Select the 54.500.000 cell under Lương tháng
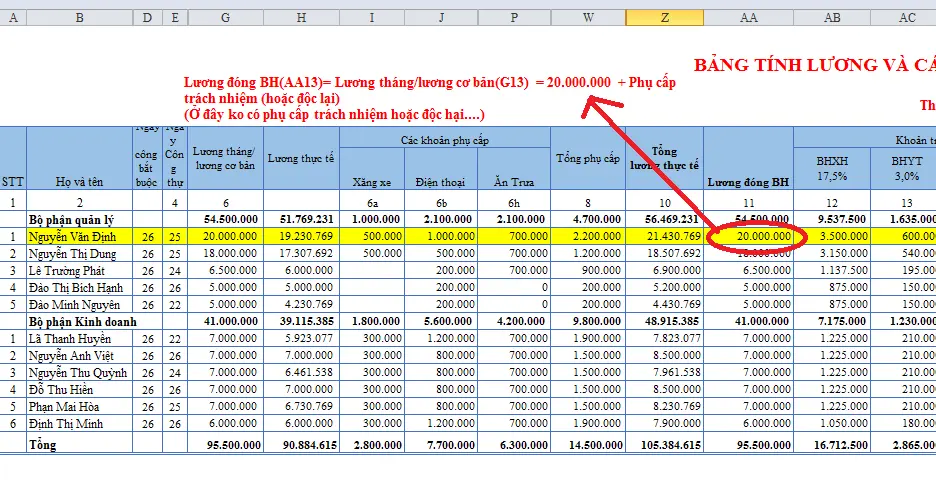 click(226, 220)
